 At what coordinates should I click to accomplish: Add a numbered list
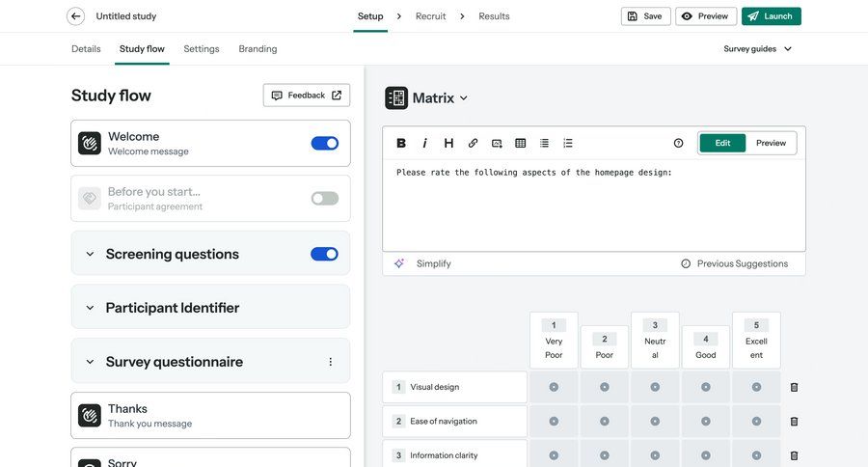pyautogui.click(x=568, y=143)
